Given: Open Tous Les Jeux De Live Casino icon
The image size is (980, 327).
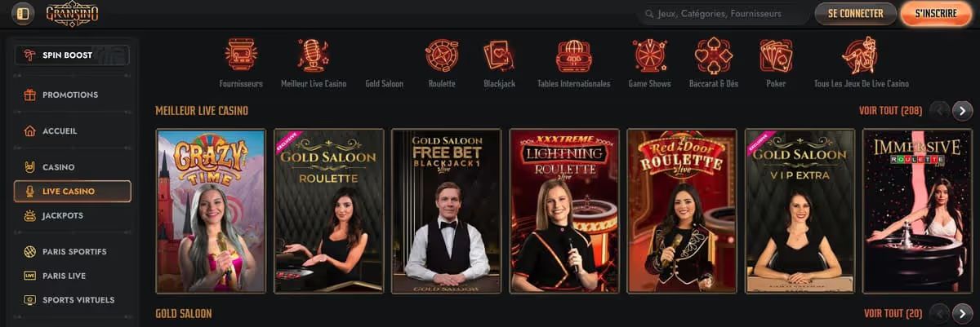Looking at the screenshot, I should click(x=861, y=55).
